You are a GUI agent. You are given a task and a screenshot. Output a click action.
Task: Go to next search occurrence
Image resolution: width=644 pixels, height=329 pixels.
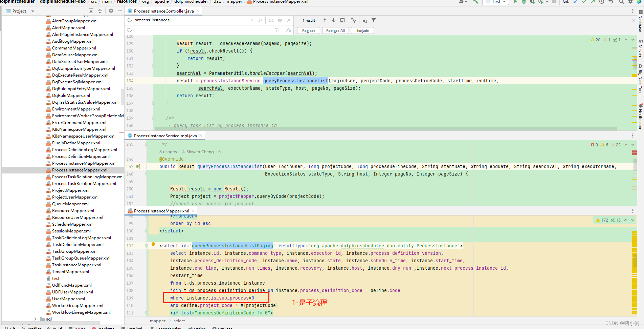pyautogui.click(x=334, y=20)
